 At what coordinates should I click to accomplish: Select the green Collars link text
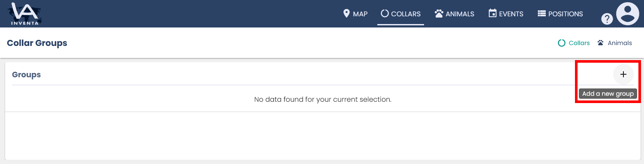579,43
